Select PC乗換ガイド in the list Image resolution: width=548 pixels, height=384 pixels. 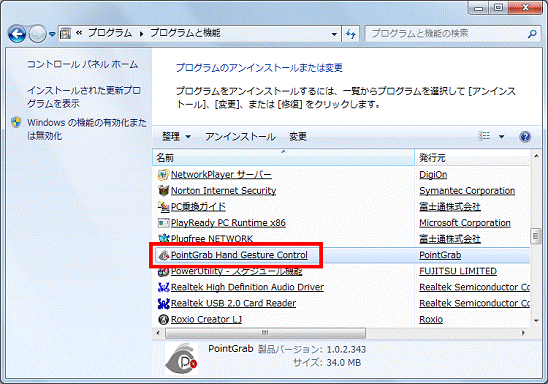tap(198, 207)
